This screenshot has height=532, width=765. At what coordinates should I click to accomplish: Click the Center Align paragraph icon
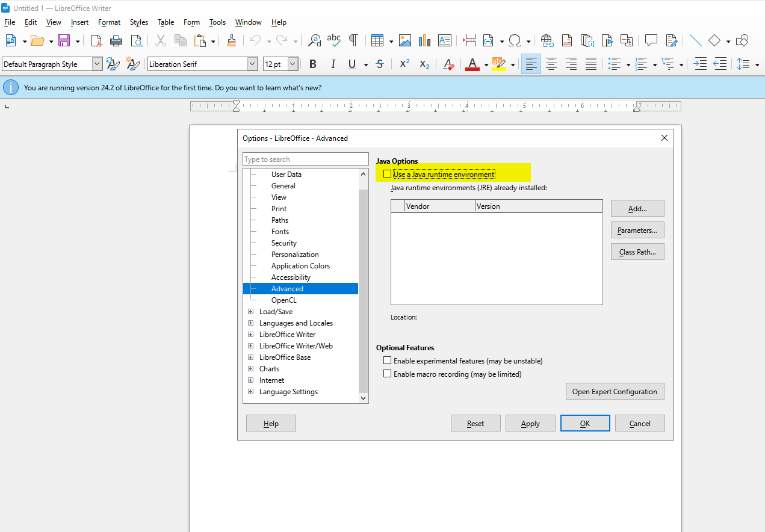[551, 64]
